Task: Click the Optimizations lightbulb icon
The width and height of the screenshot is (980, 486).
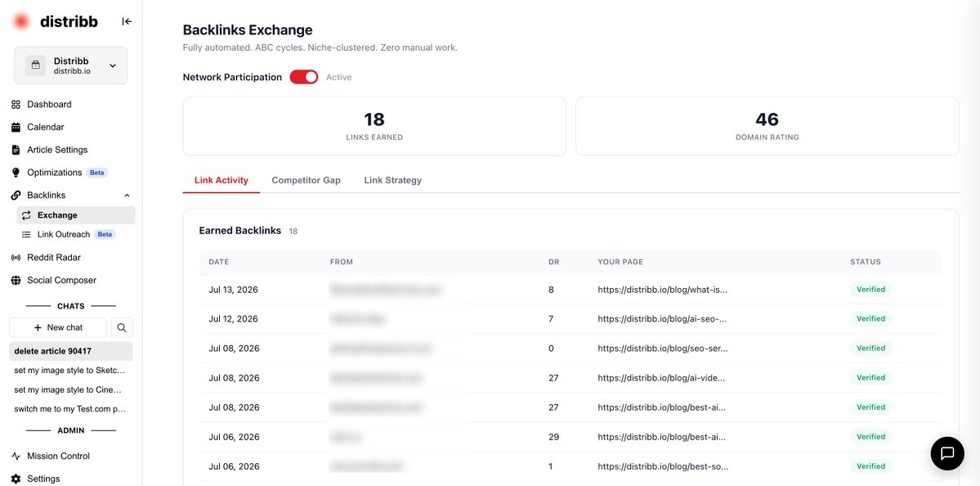Action: pos(16,173)
